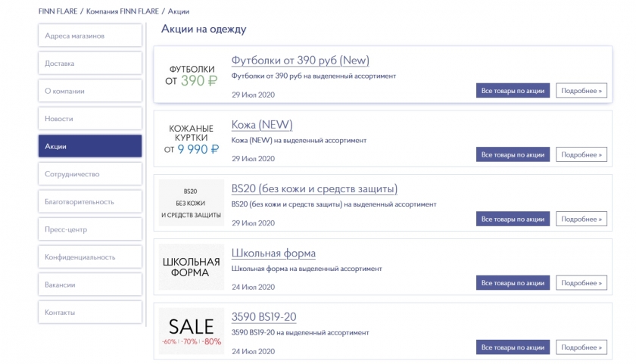This screenshot has width=636, height=364.
Task: Open Адреса магазинов in the sidebar
Action: point(90,36)
